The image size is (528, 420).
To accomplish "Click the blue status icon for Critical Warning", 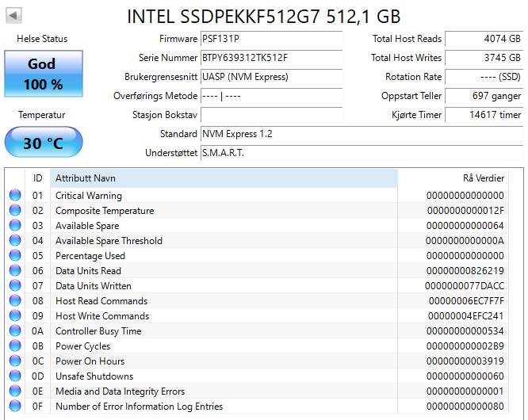I will (15, 196).
